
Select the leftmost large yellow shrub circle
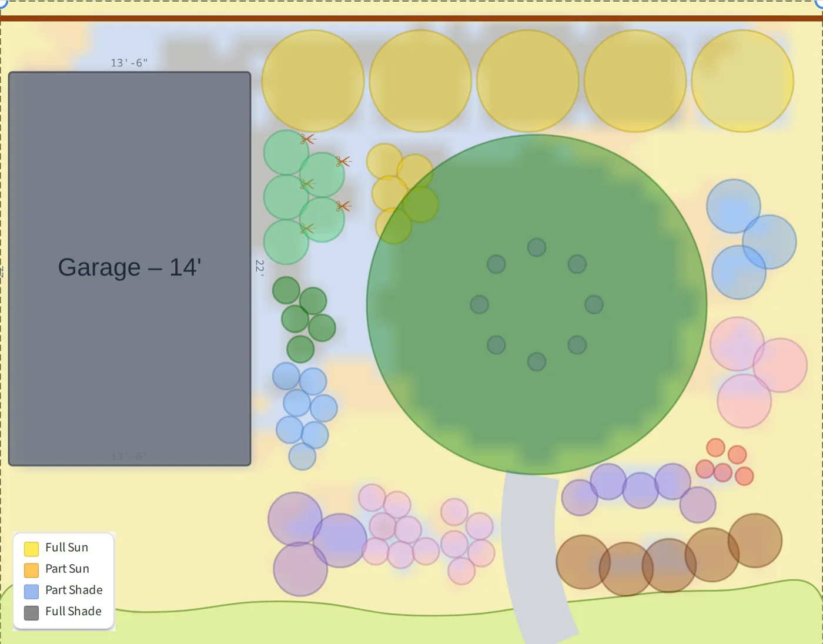[313, 81]
